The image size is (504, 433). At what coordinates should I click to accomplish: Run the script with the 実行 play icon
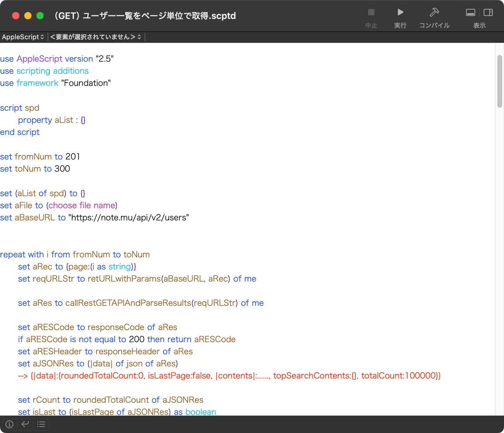[x=400, y=13]
